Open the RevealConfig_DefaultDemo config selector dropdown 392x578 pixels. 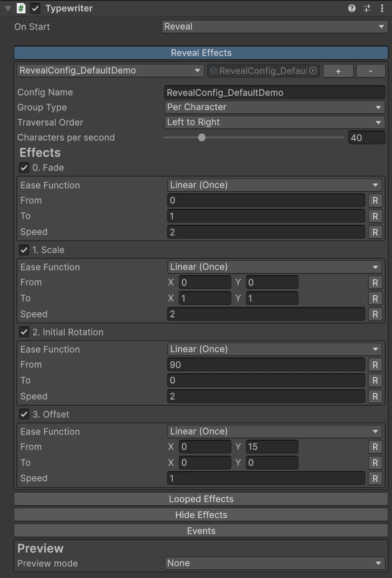[x=110, y=71]
